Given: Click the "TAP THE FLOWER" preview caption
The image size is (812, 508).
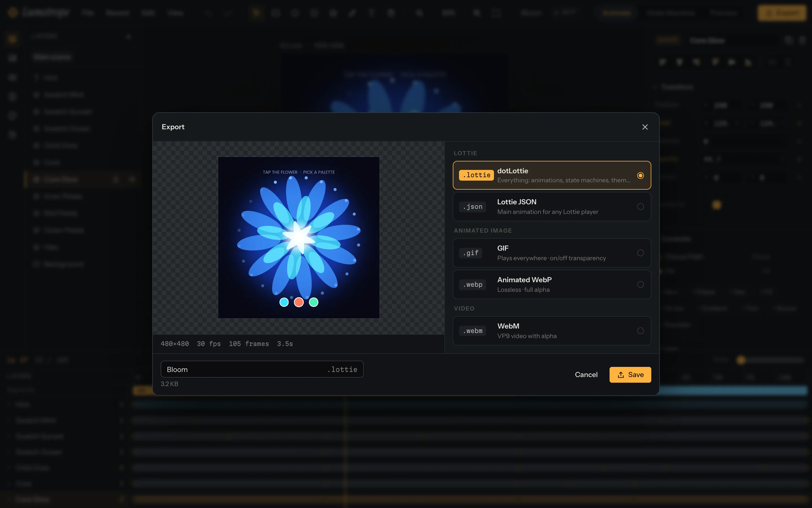Looking at the screenshot, I should coord(280,172).
